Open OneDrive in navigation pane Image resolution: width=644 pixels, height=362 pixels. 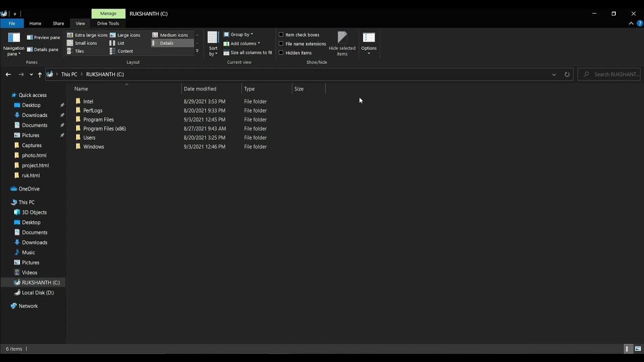tap(29, 189)
